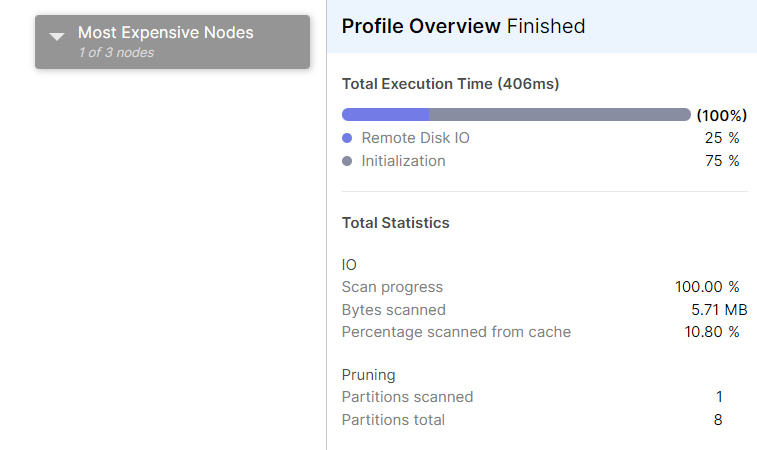
Task: Click the Pruning section label
Action: (x=368, y=375)
